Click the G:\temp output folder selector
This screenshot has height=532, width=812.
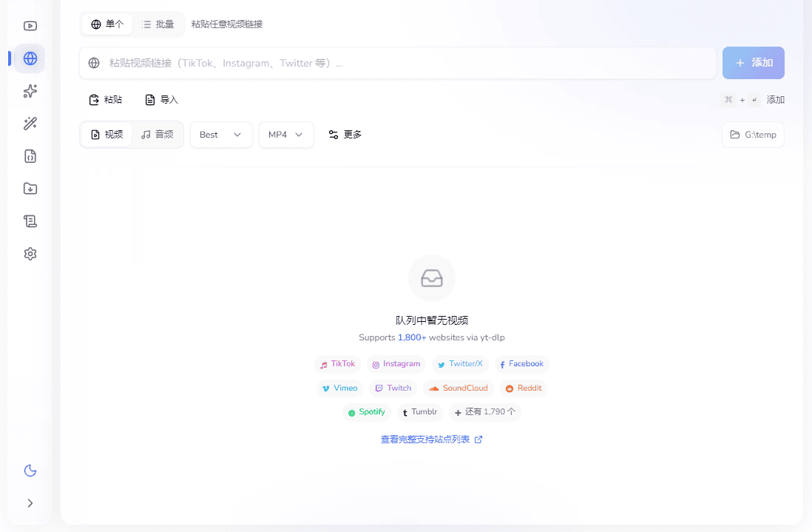[x=752, y=134]
